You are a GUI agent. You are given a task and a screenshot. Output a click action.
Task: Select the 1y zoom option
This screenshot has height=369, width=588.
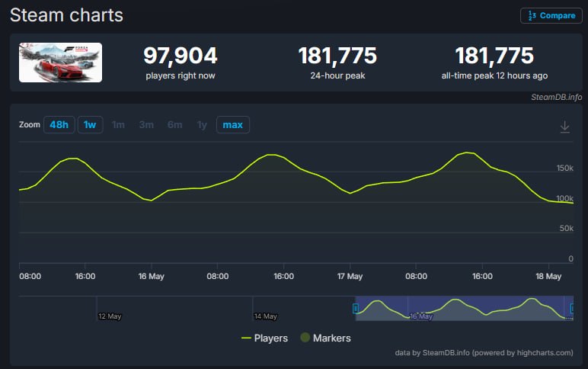coord(202,124)
